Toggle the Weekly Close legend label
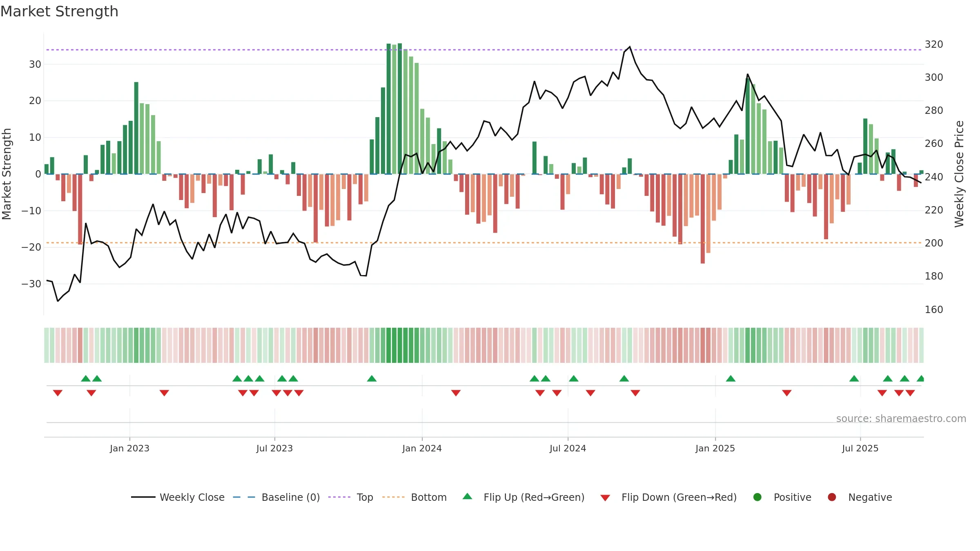The width and height of the screenshot is (980, 551). (192, 497)
